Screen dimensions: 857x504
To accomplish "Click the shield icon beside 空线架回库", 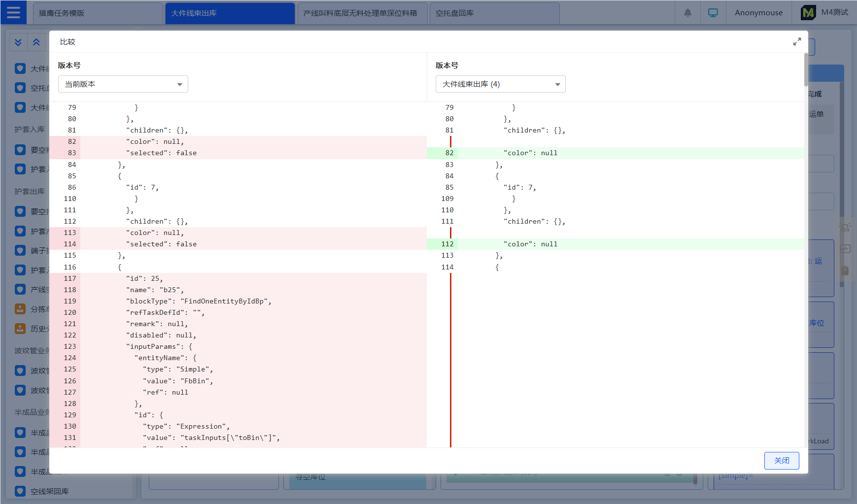I will click(20, 491).
